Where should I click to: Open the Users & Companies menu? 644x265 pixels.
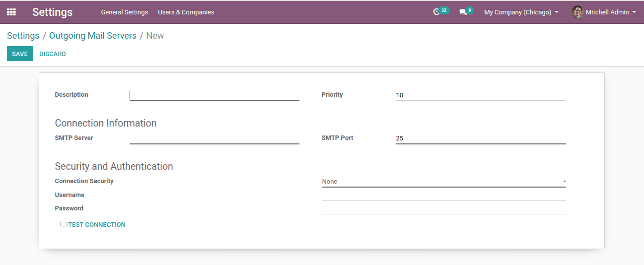(186, 12)
